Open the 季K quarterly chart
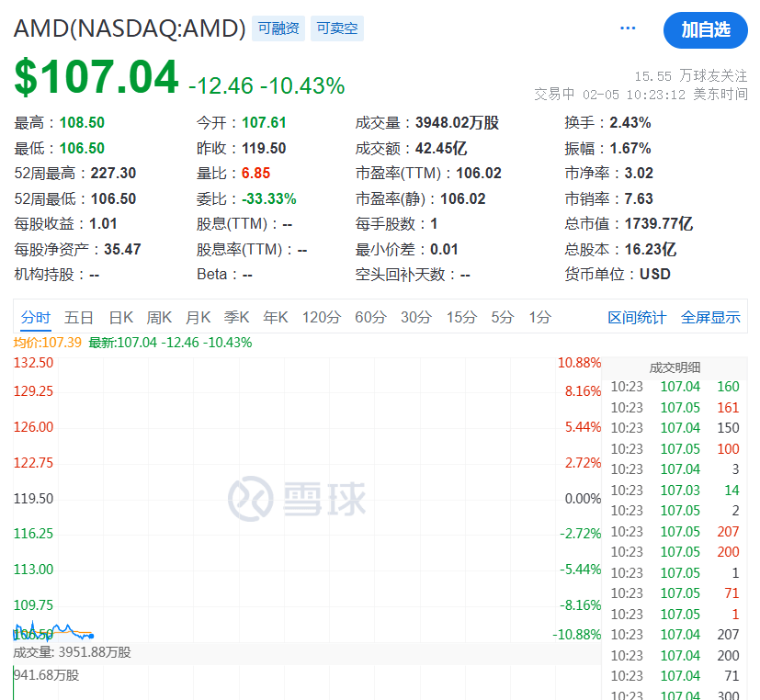Viewport: 760px width, 700px height. click(x=236, y=317)
